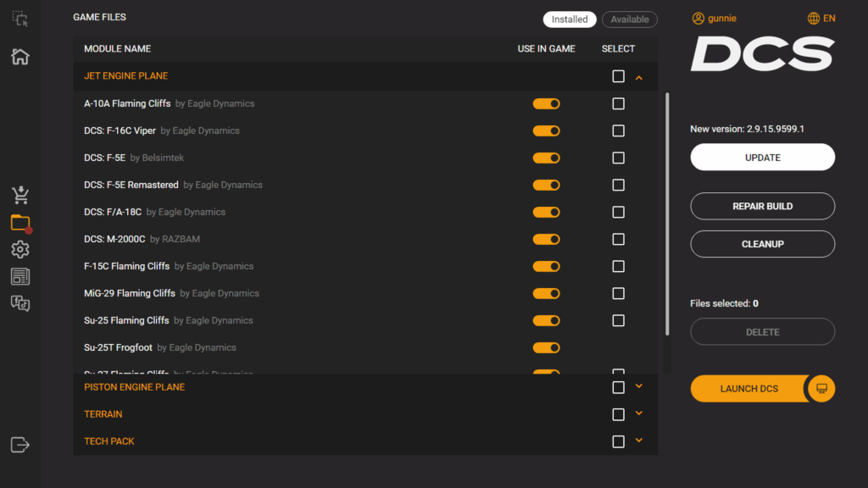The height and width of the screenshot is (488, 868).
Task: Click JET ENGINE PLANE category header
Action: pyautogui.click(x=125, y=75)
